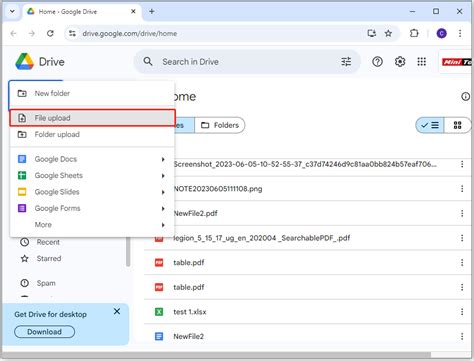Expand the Google Sheets submenu arrow

coord(163,176)
